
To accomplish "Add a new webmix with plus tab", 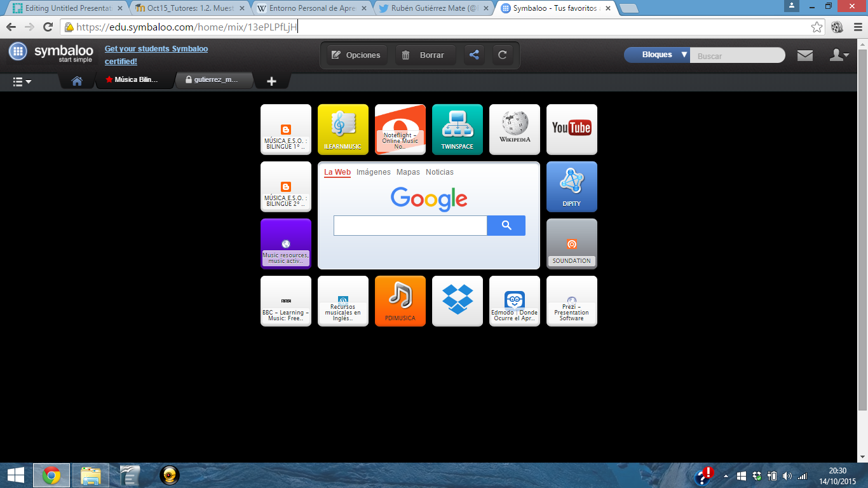I will coord(271,81).
